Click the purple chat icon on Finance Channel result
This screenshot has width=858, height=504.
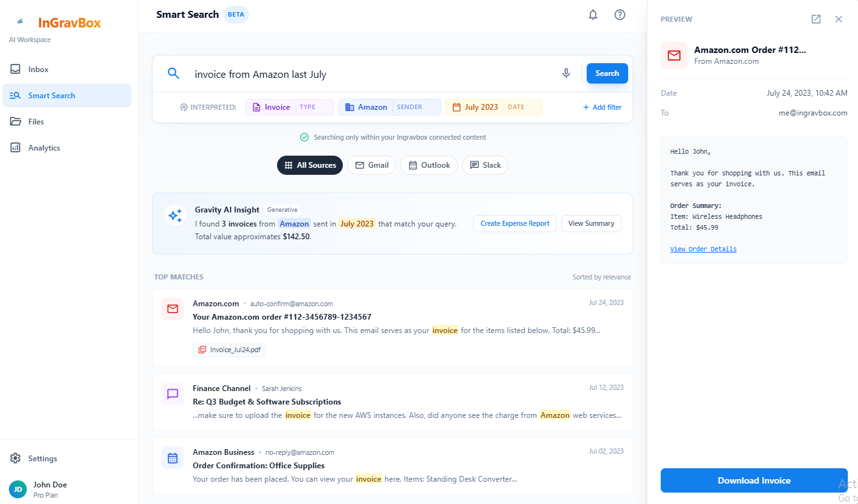pyautogui.click(x=172, y=394)
